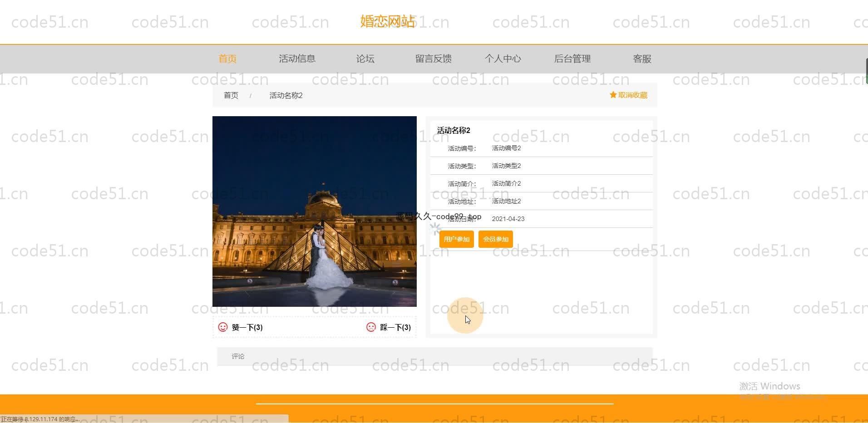Viewport: 868px width, 423px height.
Task: Click the 活动类型: field label
Action: click(462, 166)
